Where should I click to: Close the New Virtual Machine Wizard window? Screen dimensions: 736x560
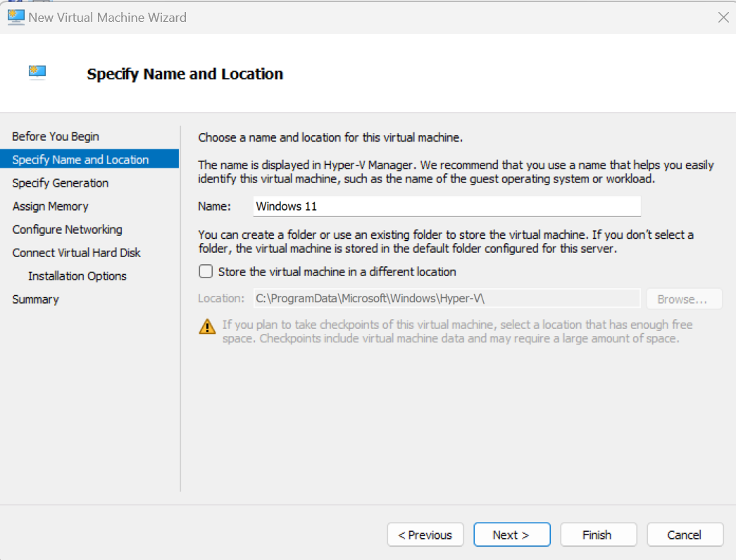tap(723, 18)
